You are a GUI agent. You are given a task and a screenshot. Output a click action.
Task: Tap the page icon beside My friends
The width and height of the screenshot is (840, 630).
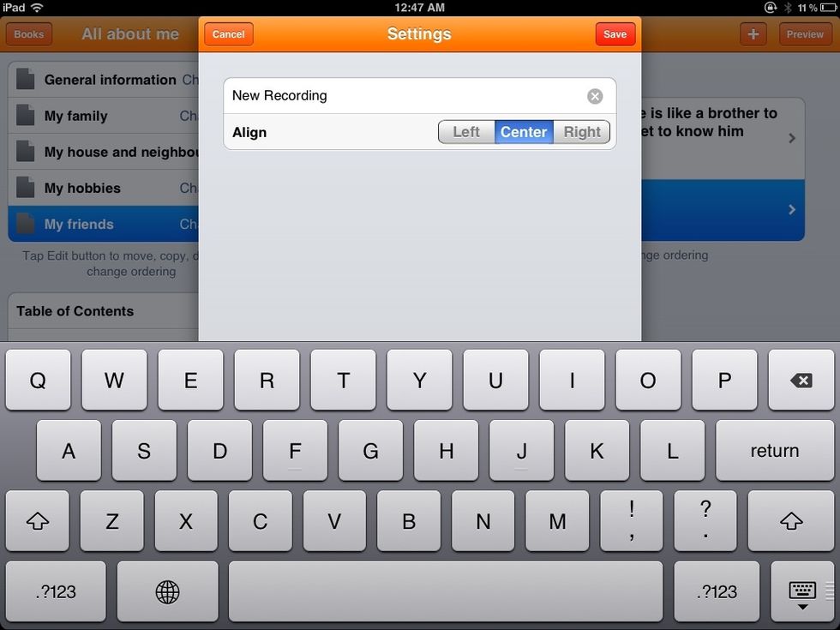[x=23, y=224]
